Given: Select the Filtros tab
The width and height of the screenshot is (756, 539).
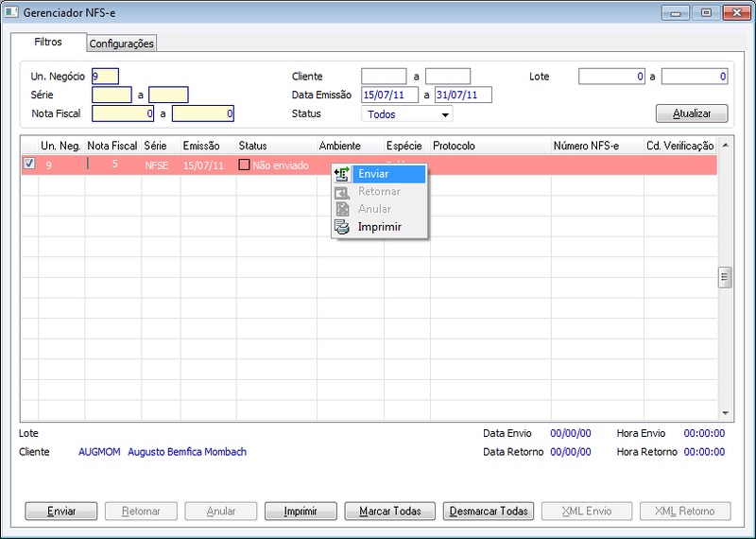Looking at the screenshot, I should tap(48, 42).
